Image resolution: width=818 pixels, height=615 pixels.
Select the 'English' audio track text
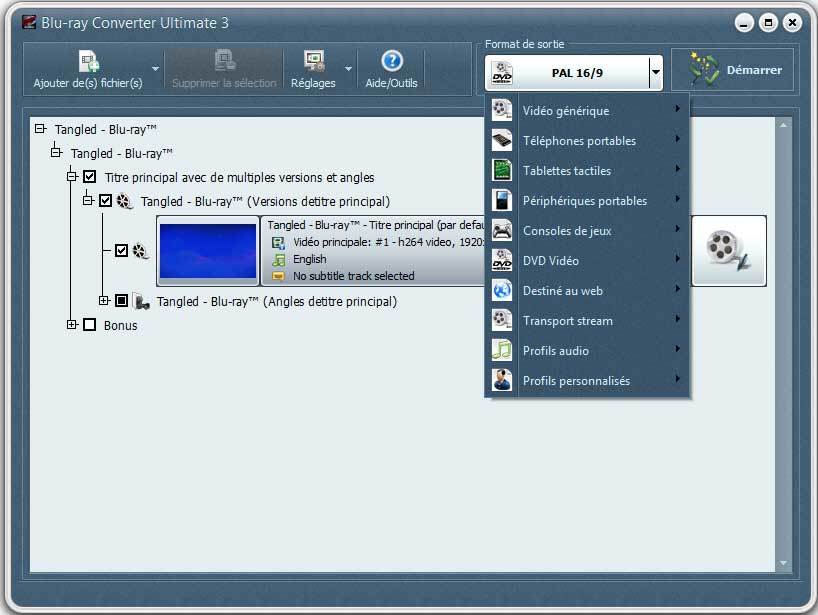click(x=310, y=259)
